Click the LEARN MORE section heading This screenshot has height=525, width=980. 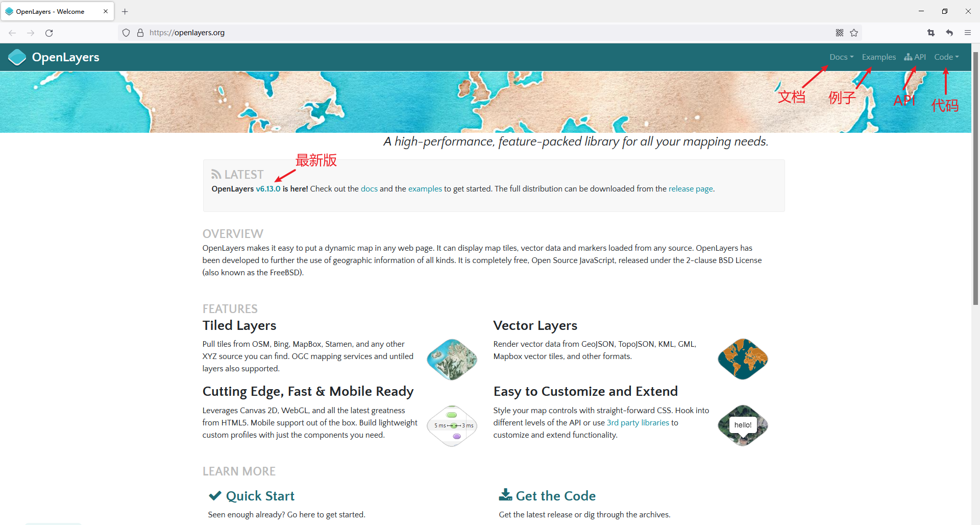[239, 471]
